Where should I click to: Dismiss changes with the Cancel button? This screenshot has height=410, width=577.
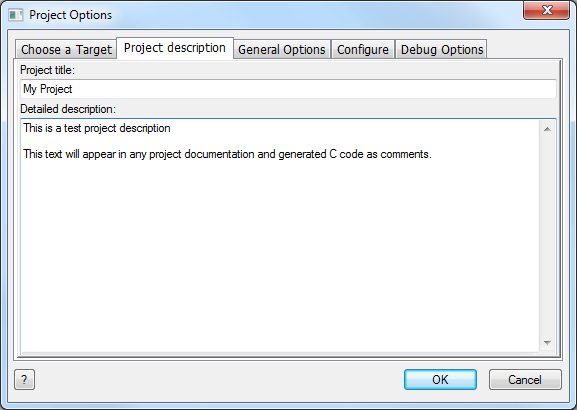tap(525, 379)
